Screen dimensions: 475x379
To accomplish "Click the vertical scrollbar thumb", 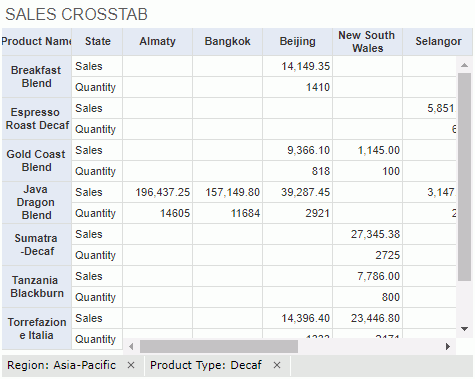I will pos(464,177).
